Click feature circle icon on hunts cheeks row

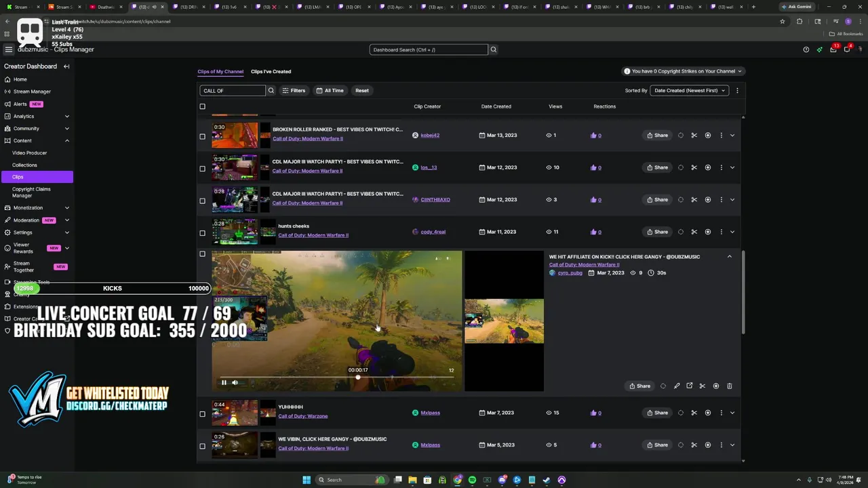coord(680,232)
